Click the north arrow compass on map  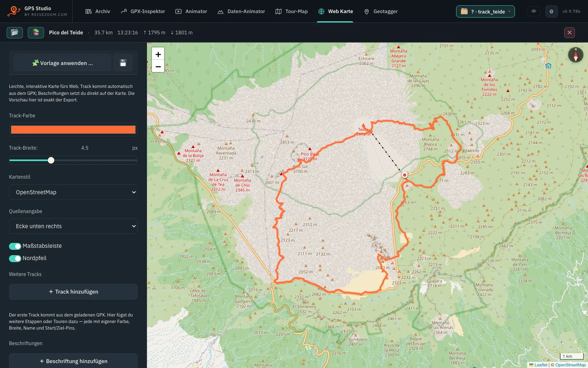576,55
